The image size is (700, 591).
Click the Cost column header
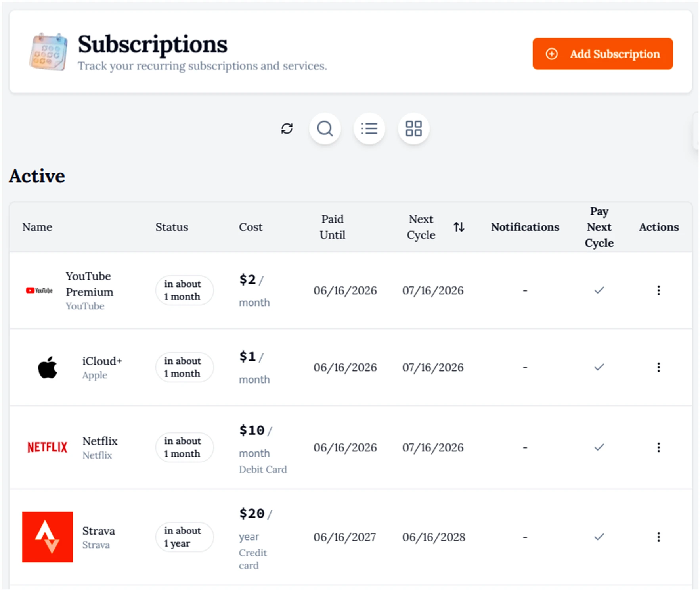[251, 227]
